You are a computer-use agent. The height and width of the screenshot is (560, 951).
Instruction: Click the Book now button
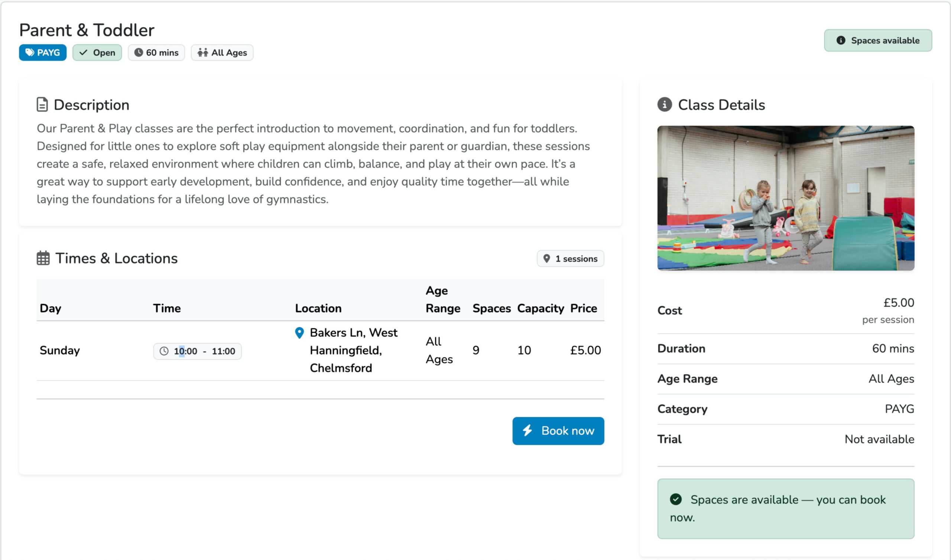[558, 430]
